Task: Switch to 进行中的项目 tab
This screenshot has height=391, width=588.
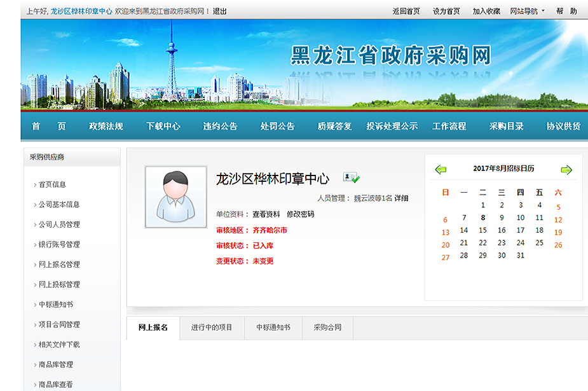Action: [x=212, y=327]
